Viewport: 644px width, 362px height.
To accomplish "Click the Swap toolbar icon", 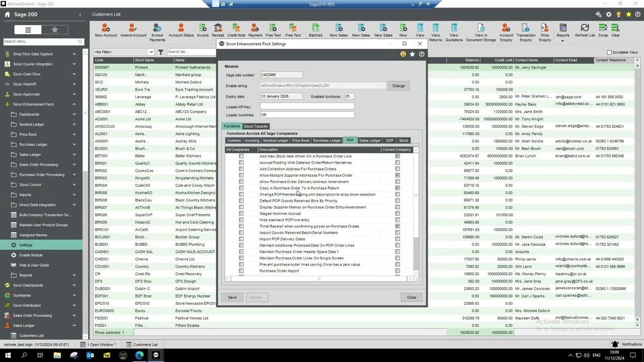I will (x=603, y=31).
